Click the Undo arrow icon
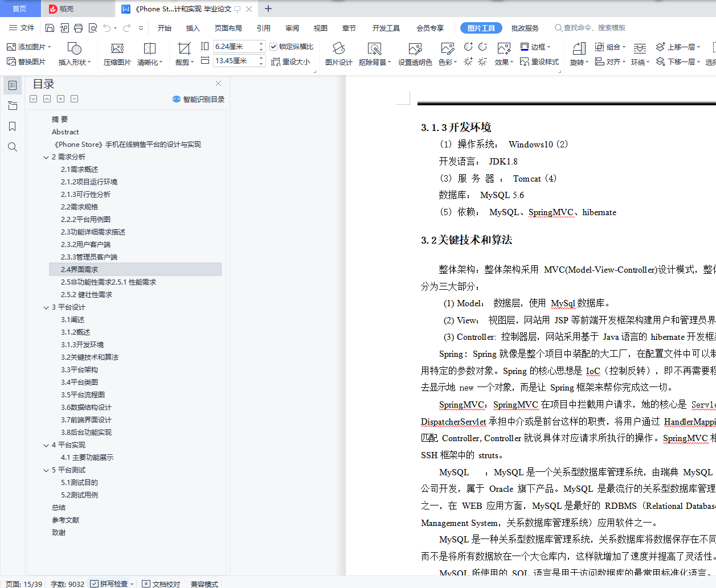 tap(107, 28)
